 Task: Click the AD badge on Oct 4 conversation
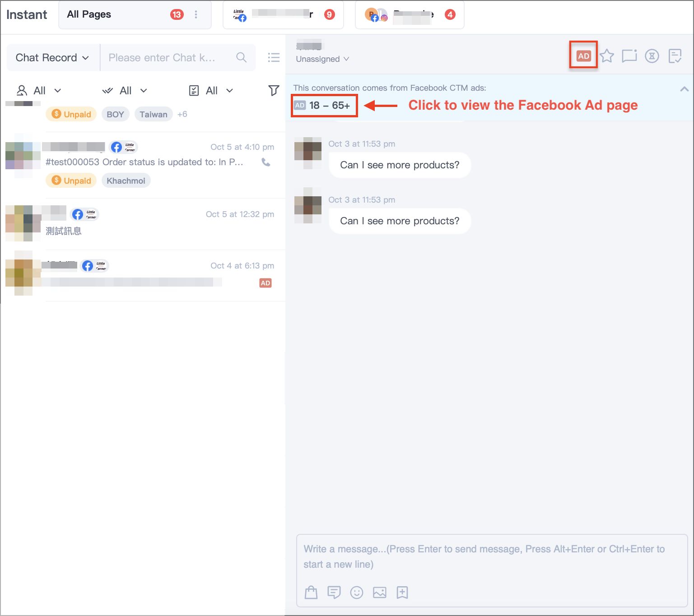click(x=265, y=283)
